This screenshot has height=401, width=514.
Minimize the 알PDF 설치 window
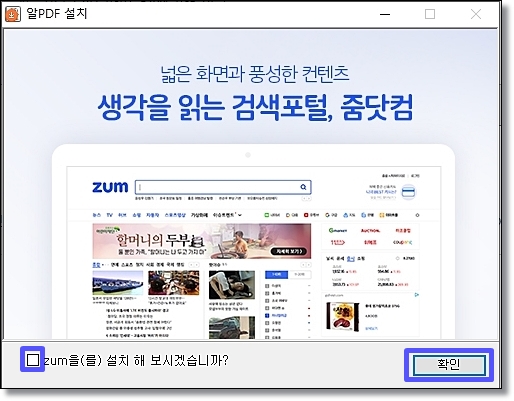[385, 14]
